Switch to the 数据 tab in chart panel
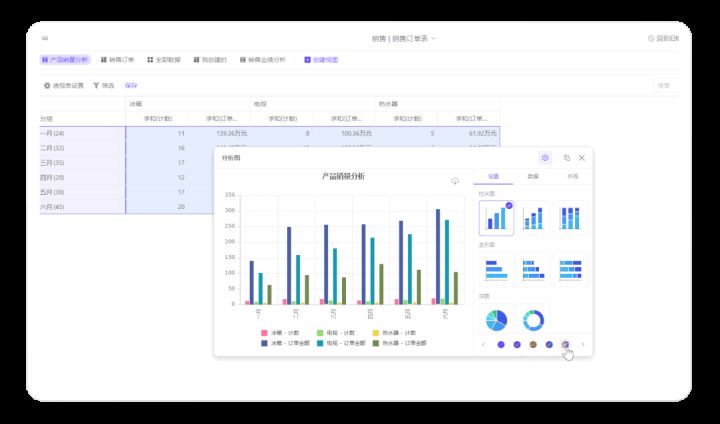The height and width of the screenshot is (424, 720). pos(533,176)
